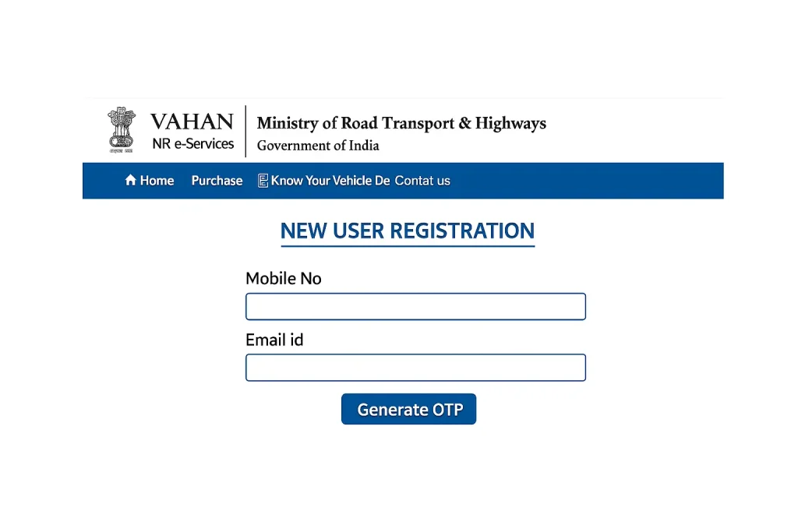The height and width of the screenshot is (532, 798).
Task: Click inside the Mobile No input field
Action: (415, 306)
